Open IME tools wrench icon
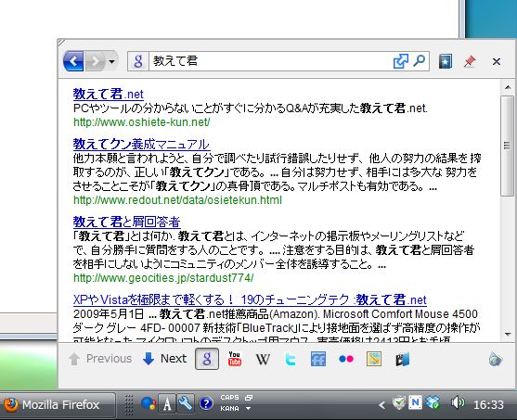Image resolution: width=517 pixels, height=420 pixels. [x=186, y=404]
